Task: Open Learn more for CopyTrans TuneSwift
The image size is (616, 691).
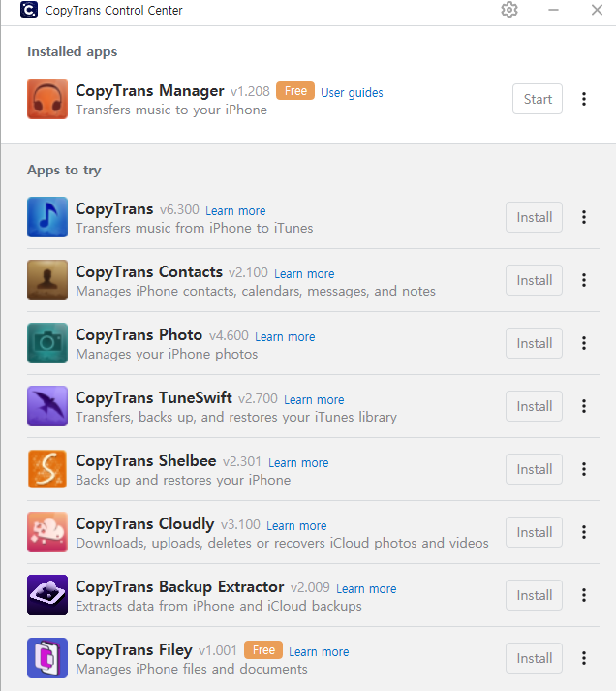Action: click(x=314, y=399)
